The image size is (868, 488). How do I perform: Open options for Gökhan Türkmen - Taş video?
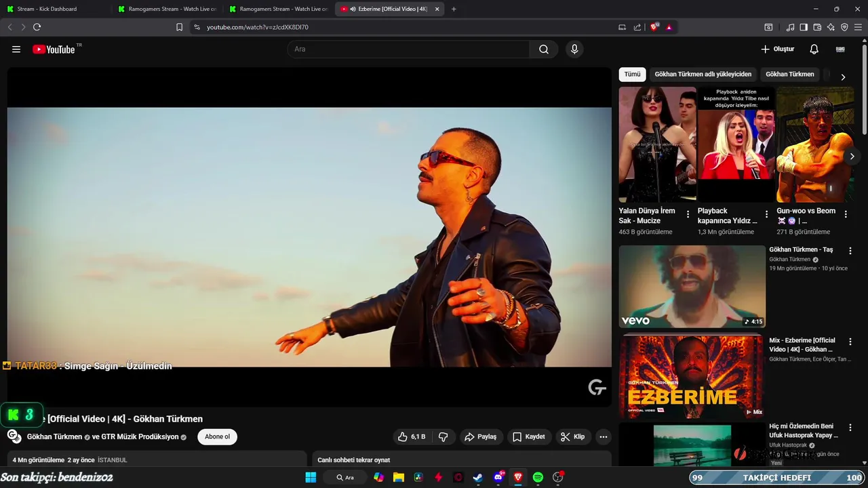[850, 251]
